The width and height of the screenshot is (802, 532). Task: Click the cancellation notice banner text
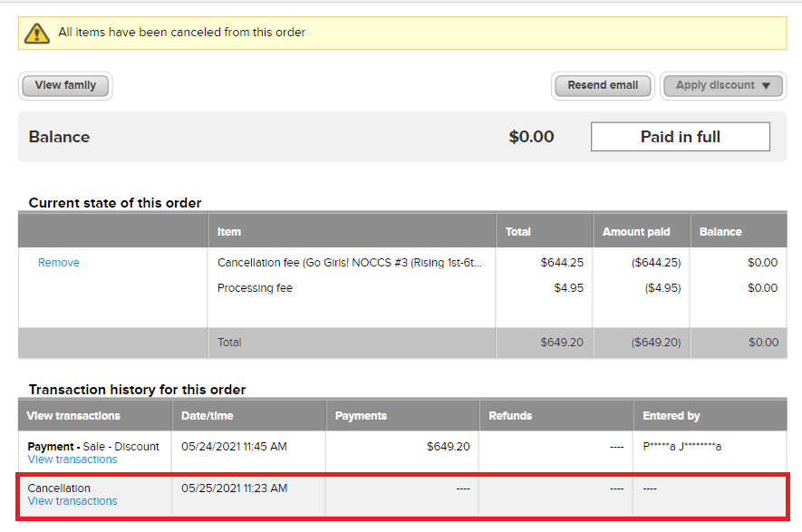point(182,33)
